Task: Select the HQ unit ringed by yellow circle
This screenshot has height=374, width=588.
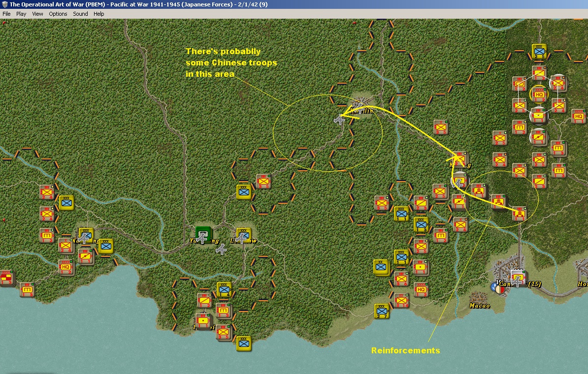Action: [539, 94]
